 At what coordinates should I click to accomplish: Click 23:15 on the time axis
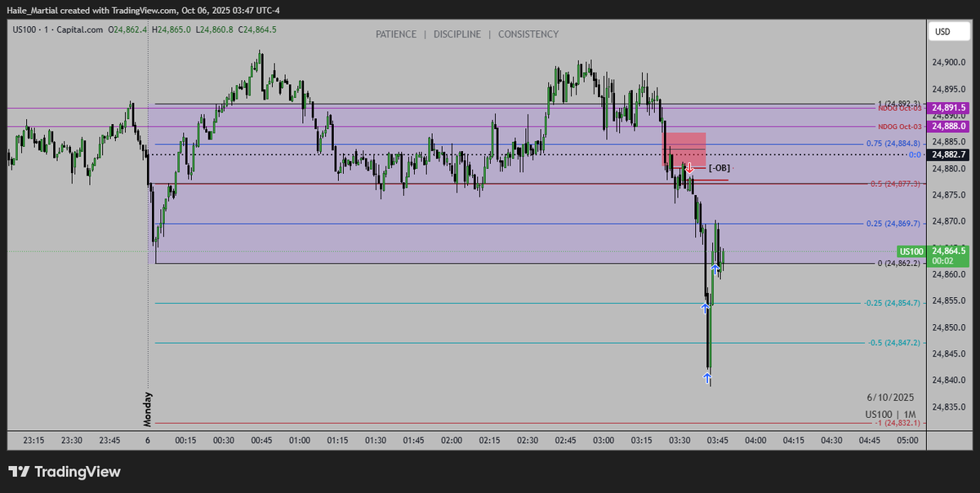pyautogui.click(x=33, y=440)
